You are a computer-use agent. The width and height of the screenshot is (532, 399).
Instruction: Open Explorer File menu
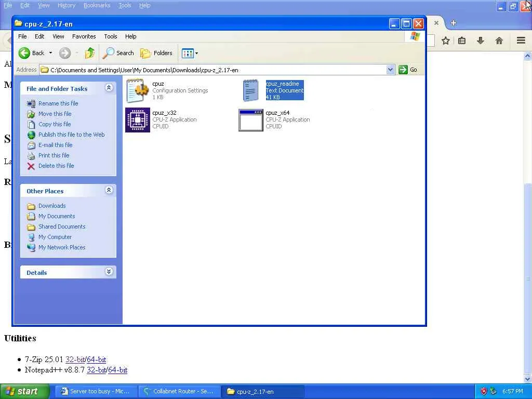[22, 36]
